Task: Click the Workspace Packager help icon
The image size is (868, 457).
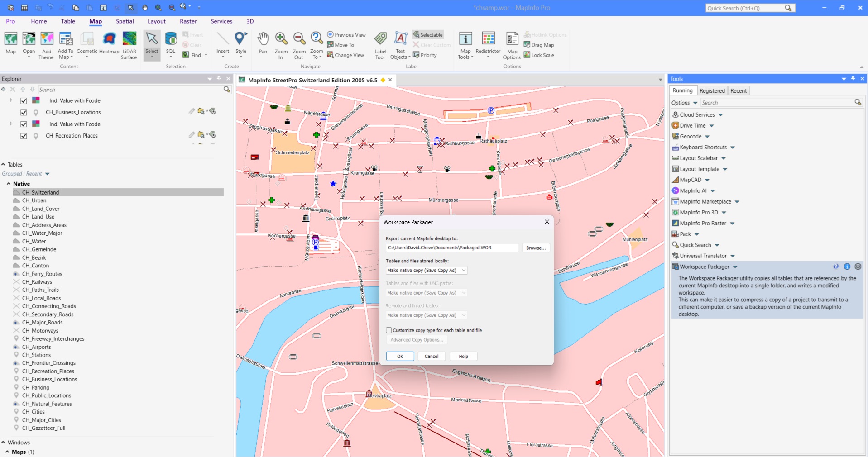Action: 836,267
